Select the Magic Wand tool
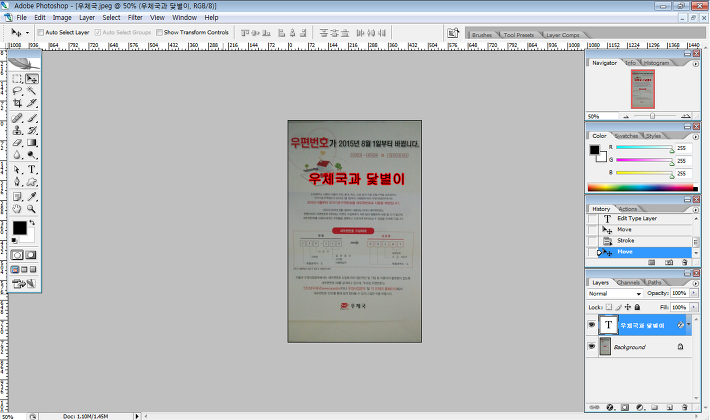The image size is (710, 420). [x=32, y=91]
